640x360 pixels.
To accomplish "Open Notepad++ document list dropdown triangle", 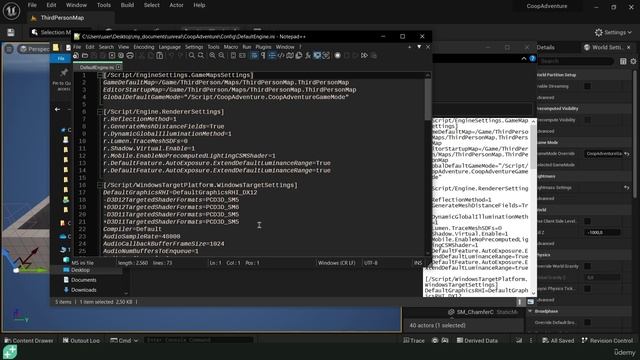I will pos(419,47).
